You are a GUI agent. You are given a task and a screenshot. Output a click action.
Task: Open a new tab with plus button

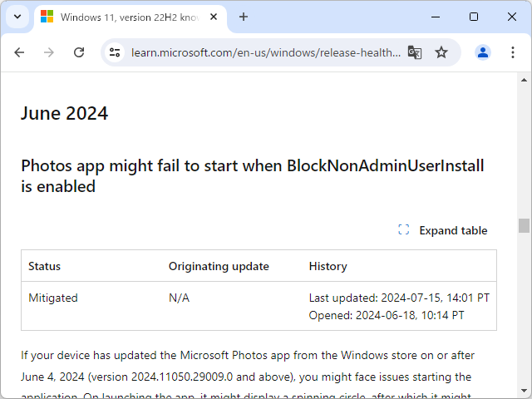pyautogui.click(x=244, y=17)
